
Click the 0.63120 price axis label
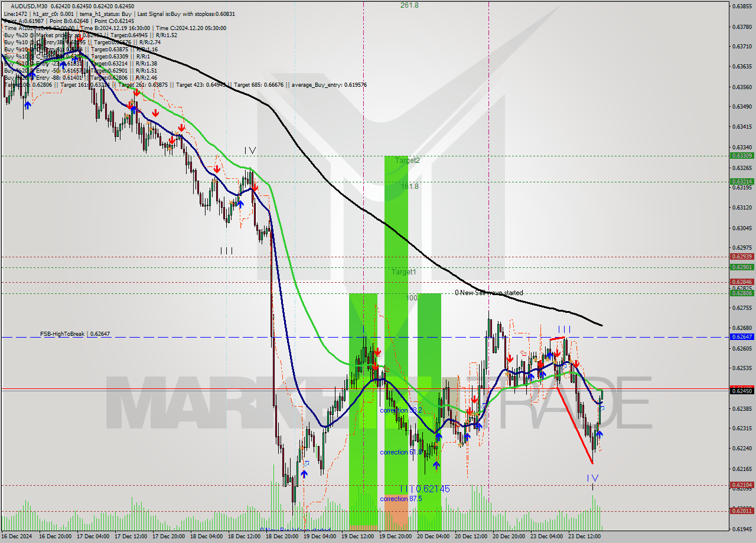pyautogui.click(x=742, y=208)
